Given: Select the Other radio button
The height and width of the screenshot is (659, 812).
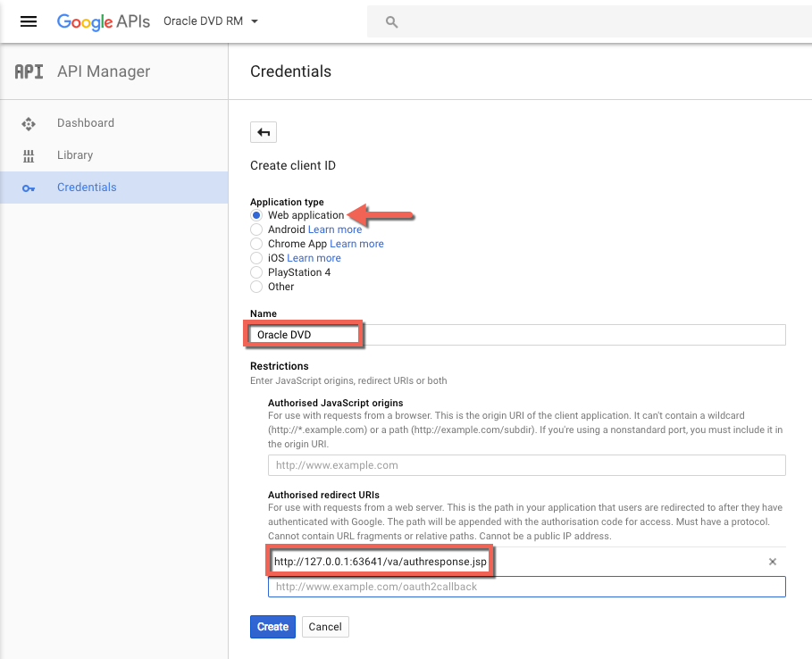Looking at the screenshot, I should click(x=256, y=287).
